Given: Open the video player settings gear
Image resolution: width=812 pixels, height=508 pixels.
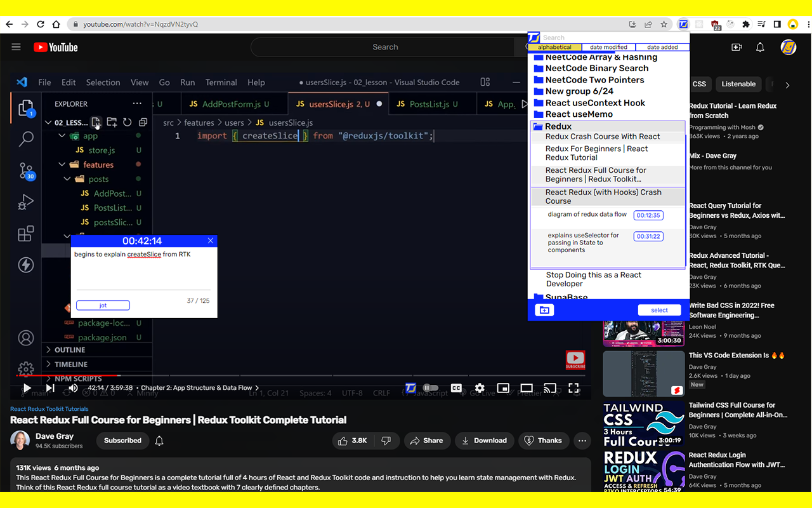Looking at the screenshot, I should [480, 388].
